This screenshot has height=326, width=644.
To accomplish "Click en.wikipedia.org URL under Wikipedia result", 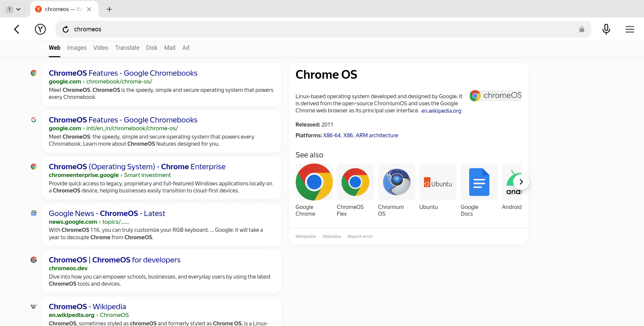I will [x=71, y=315].
